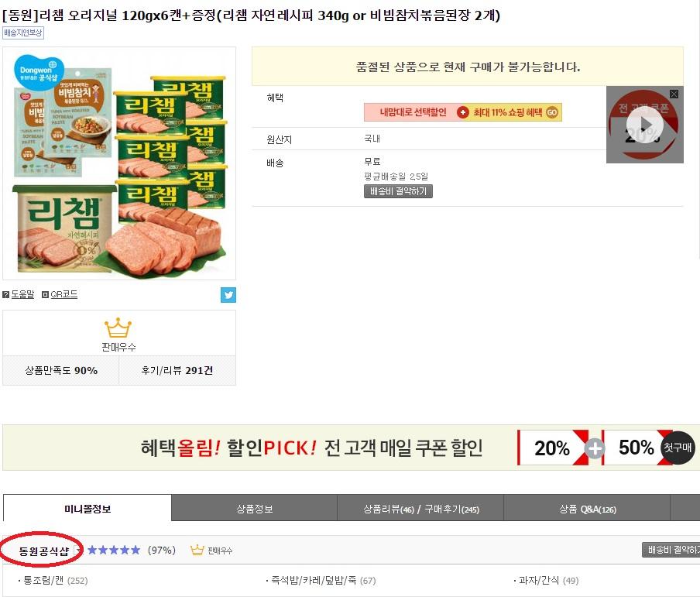Click the QR code icon beside QR코드

tap(45, 294)
